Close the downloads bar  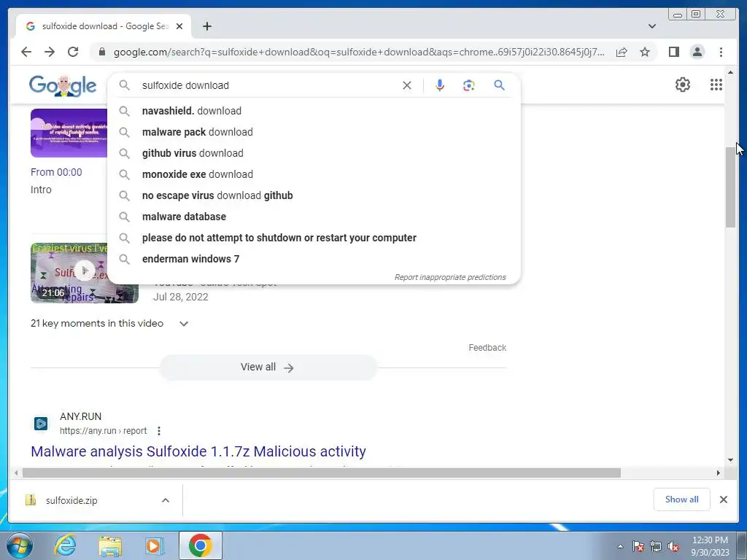723,499
